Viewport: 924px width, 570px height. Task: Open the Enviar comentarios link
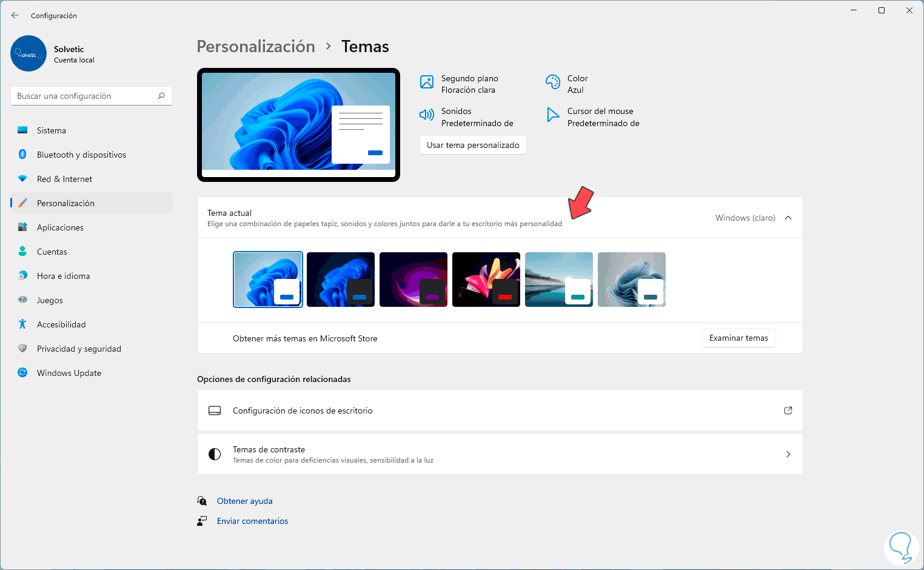(x=252, y=521)
